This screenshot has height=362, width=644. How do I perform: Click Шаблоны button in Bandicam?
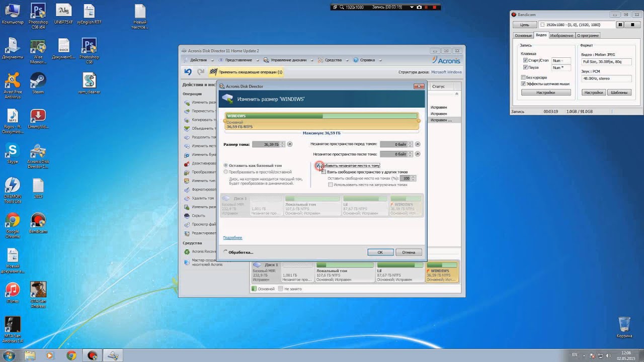pyautogui.click(x=619, y=93)
